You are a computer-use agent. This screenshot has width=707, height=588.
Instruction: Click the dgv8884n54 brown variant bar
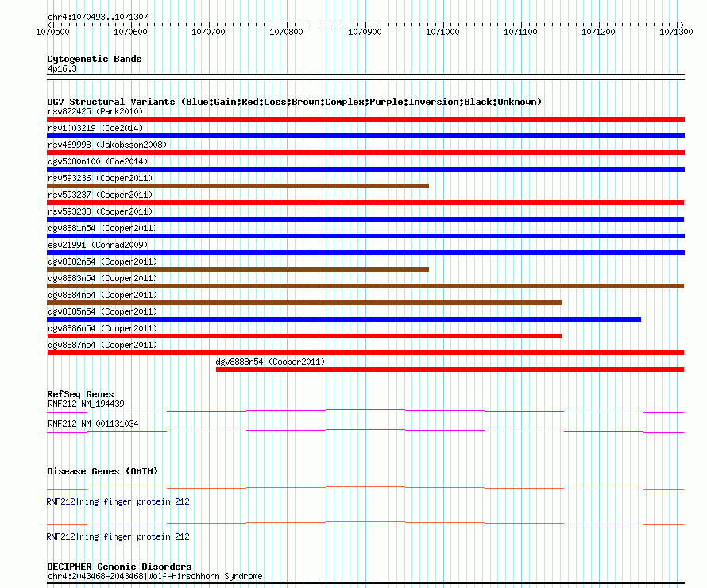click(304, 303)
